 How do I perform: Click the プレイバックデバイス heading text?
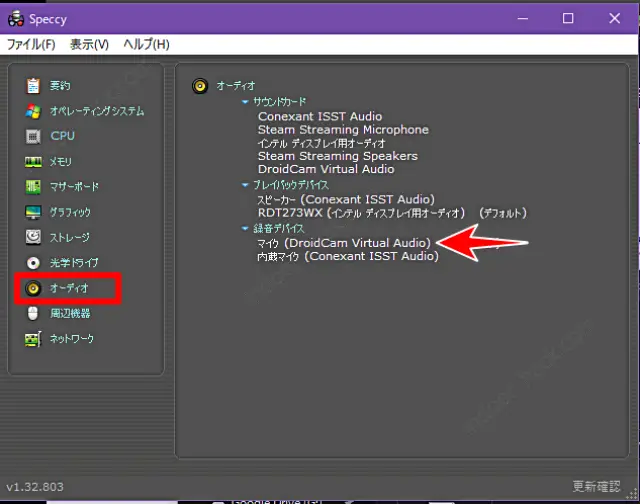pyautogui.click(x=291, y=185)
